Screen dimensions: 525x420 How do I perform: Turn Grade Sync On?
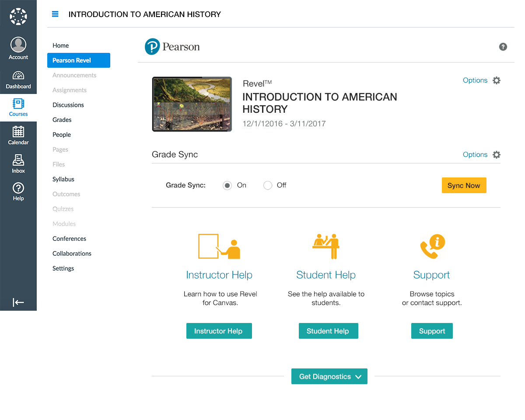pyautogui.click(x=227, y=185)
